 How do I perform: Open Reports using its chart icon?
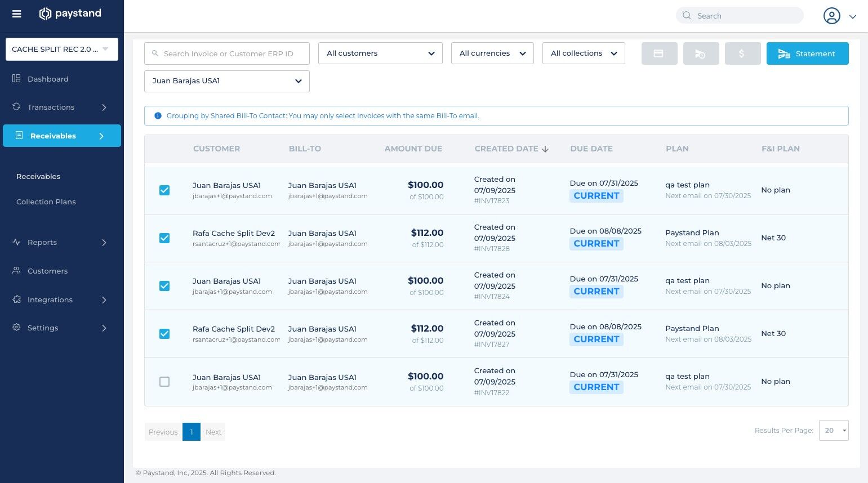pyautogui.click(x=16, y=242)
